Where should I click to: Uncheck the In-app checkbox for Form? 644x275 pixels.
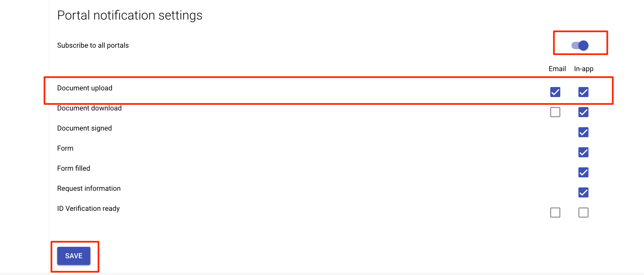point(583,152)
